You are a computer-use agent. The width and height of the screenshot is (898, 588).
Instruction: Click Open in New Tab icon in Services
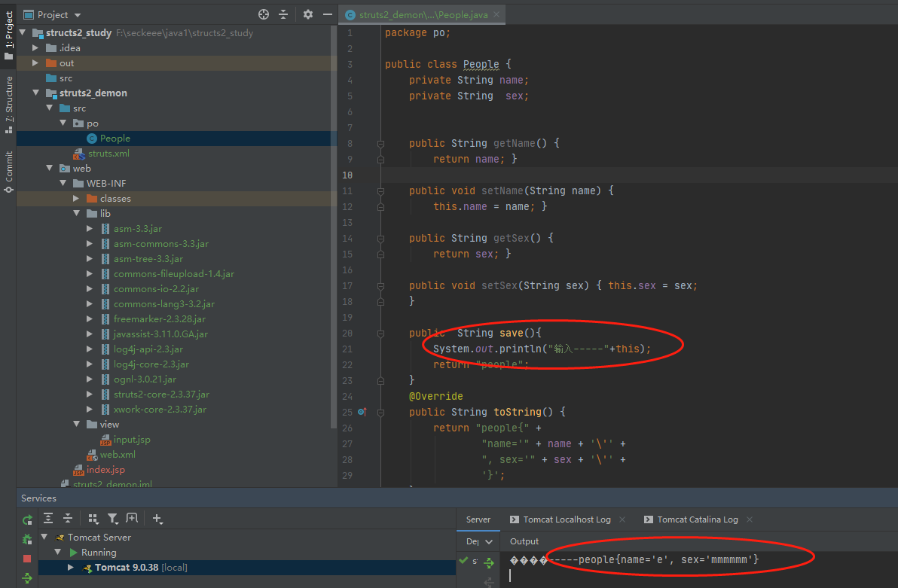pyautogui.click(x=132, y=518)
